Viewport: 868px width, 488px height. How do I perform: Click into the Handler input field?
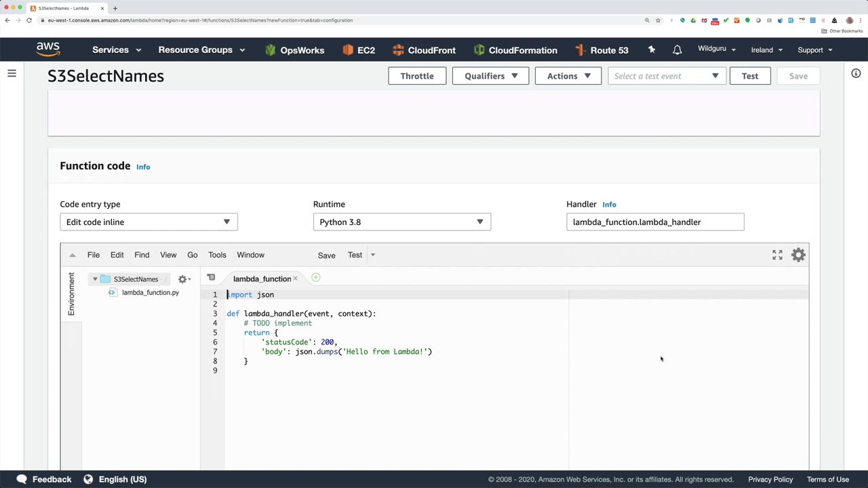click(x=654, y=222)
